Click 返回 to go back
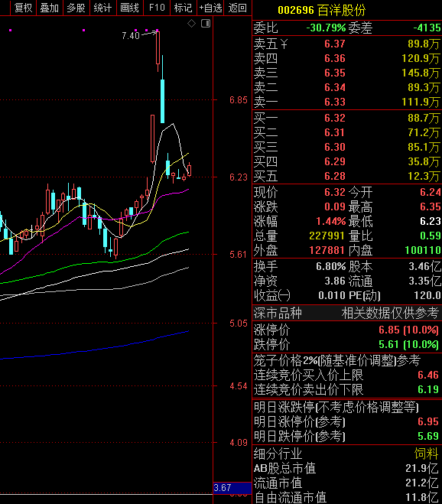Image resolution: width=442 pixels, height=504 pixels. (x=238, y=8)
